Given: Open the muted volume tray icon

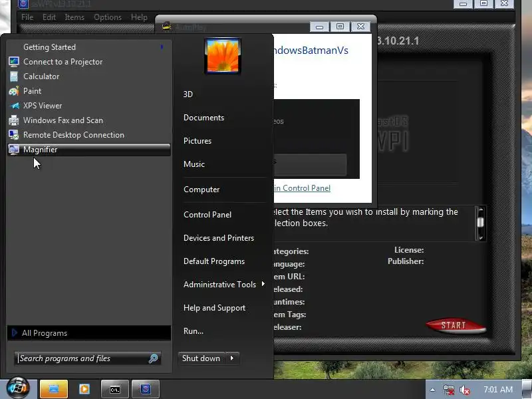Looking at the screenshot, I should (464, 390).
